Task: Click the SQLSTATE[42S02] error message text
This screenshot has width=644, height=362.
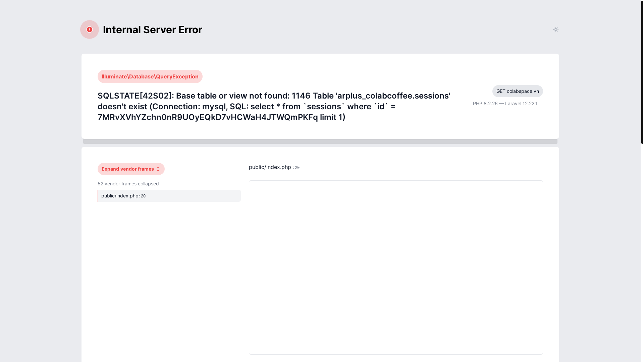Action: coord(274,106)
